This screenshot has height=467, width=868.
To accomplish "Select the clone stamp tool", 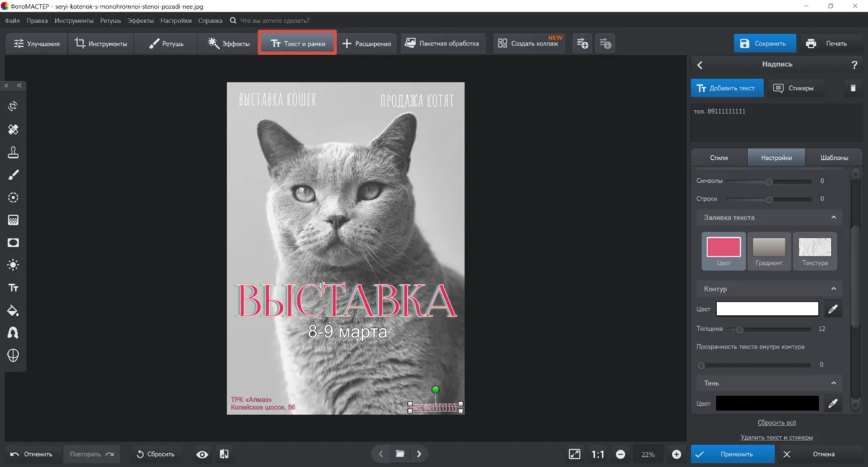I will click(x=12, y=152).
